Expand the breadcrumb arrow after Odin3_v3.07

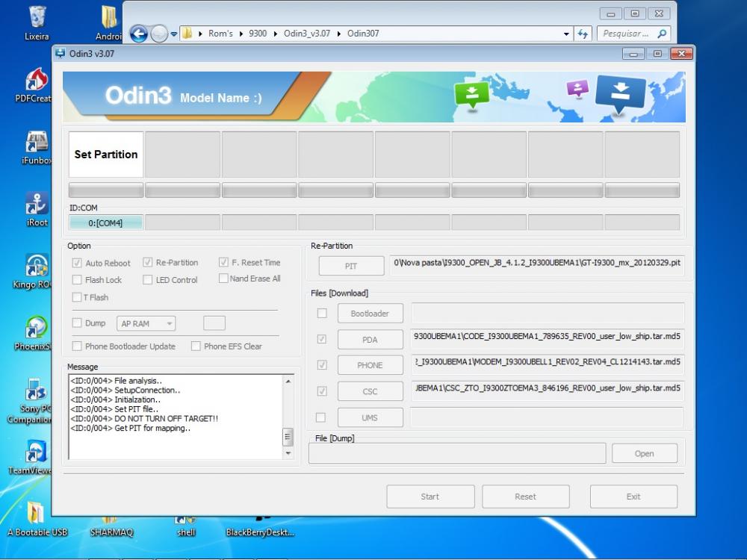point(338,34)
